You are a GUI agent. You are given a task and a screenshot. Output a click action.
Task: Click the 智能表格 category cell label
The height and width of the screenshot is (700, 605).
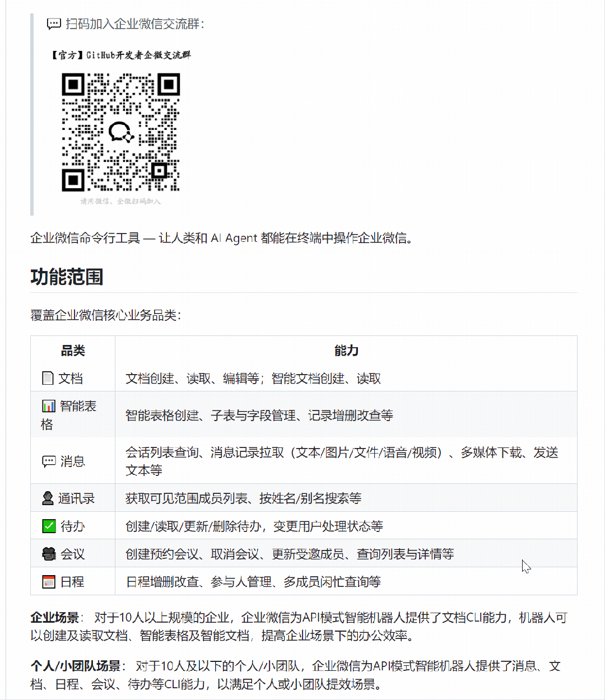[69, 415]
